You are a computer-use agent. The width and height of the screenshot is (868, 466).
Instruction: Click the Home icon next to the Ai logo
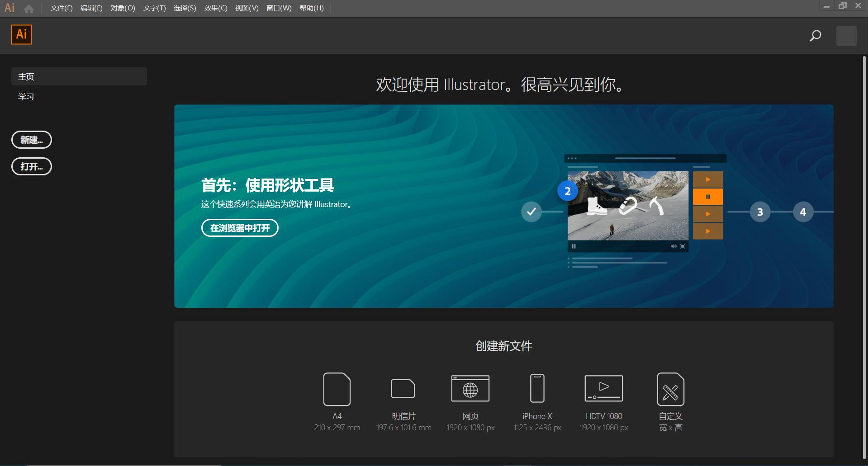point(29,8)
